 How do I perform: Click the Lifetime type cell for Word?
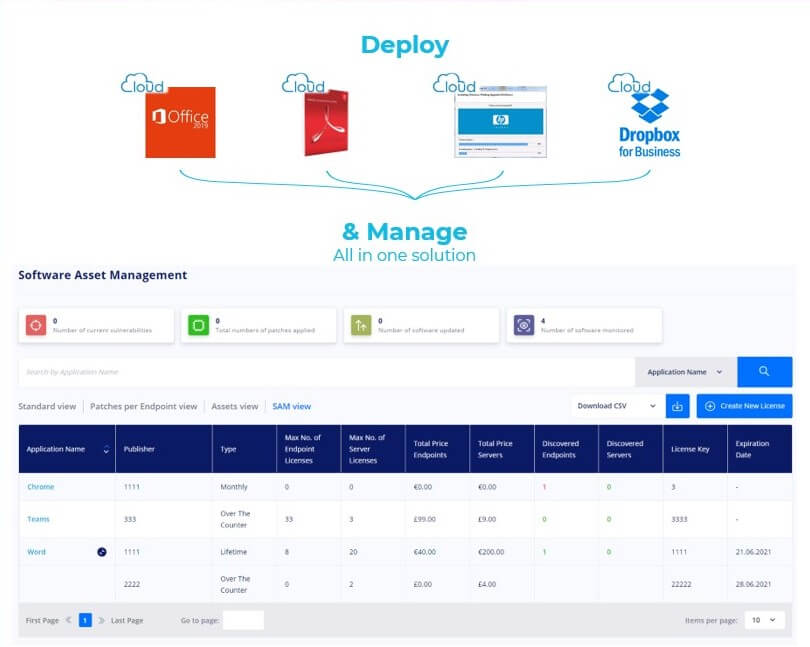[233, 552]
